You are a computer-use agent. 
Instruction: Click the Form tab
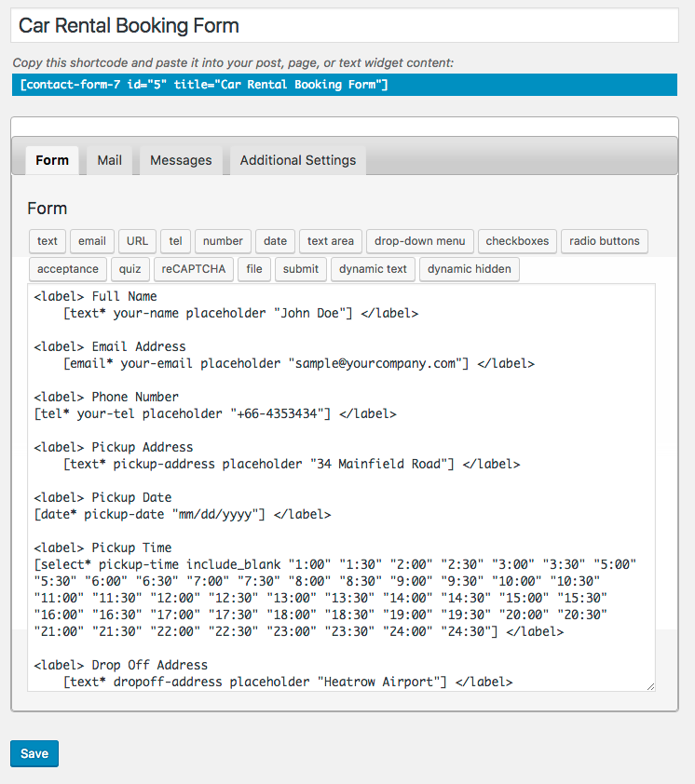[x=52, y=160]
